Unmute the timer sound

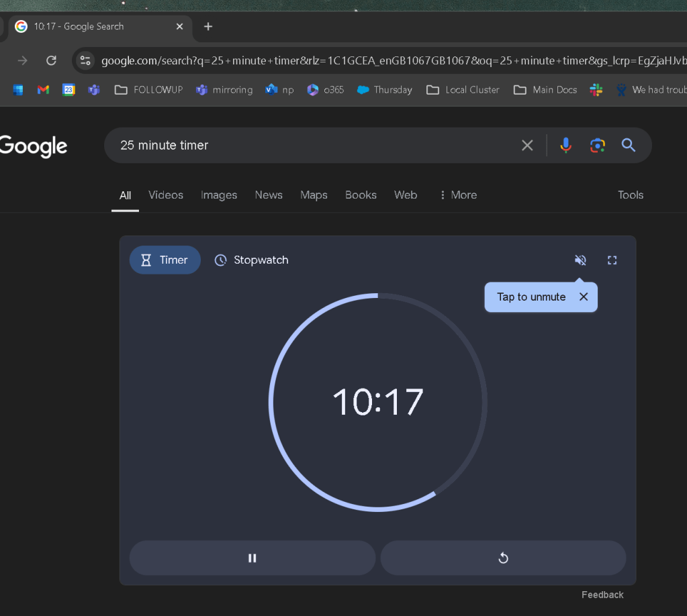580,260
